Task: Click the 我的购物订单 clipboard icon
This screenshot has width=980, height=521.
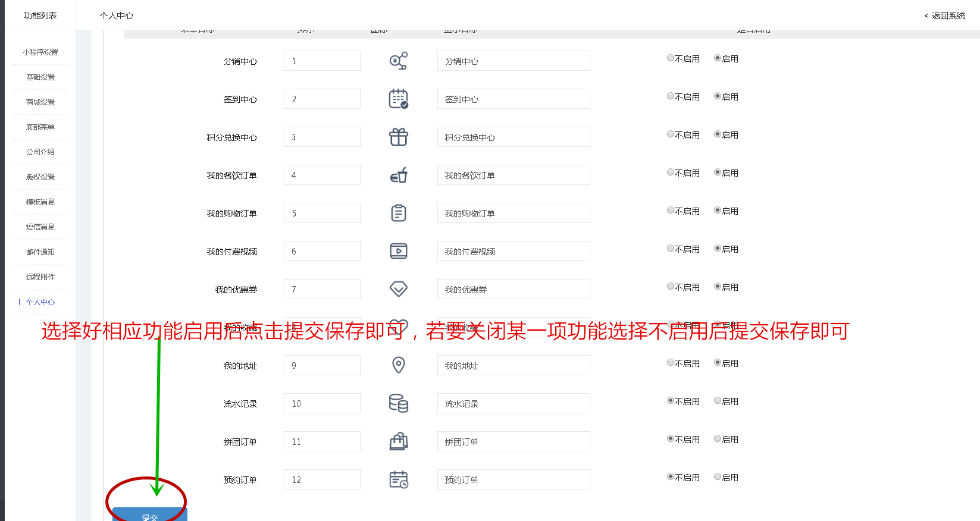Action: (x=398, y=213)
